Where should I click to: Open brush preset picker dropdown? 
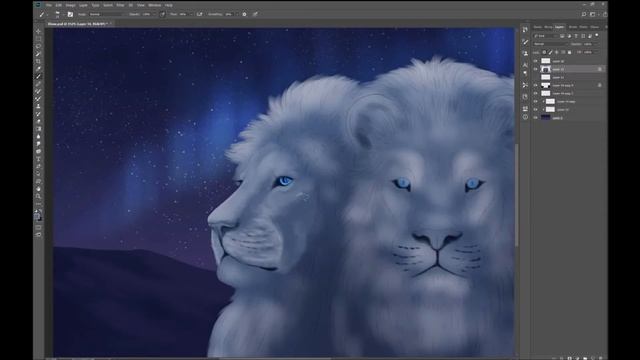[x=58, y=14]
